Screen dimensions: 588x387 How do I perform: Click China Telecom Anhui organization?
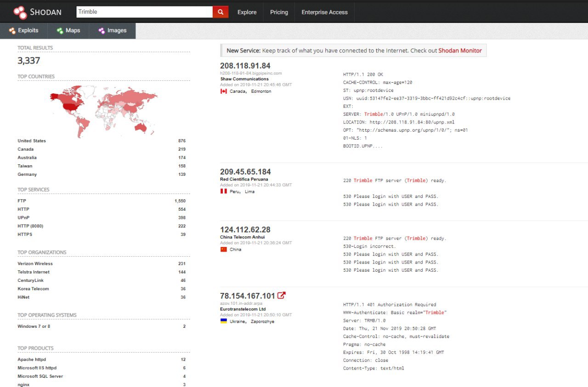click(243, 237)
